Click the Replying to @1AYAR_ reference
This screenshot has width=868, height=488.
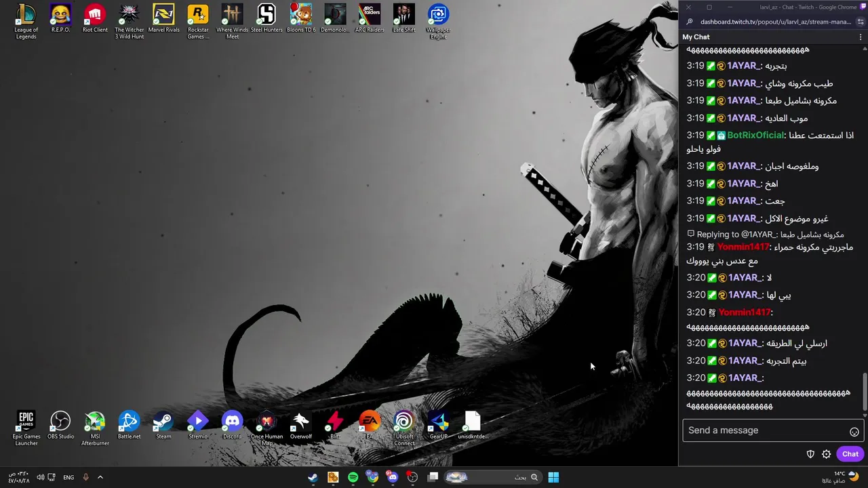pyautogui.click(x=766, y=235)
